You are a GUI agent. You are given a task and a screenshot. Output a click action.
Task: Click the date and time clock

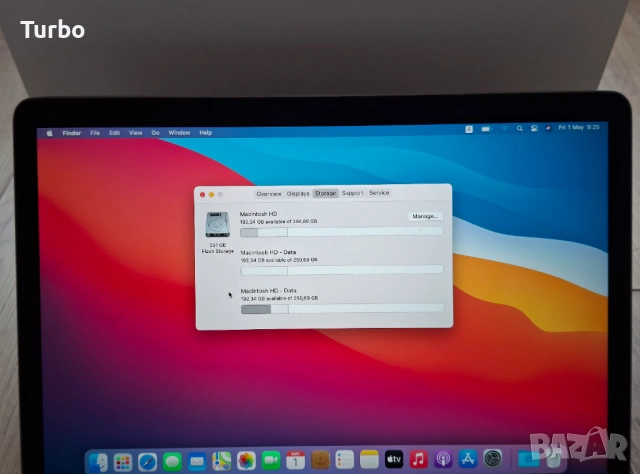click(579, 127)
